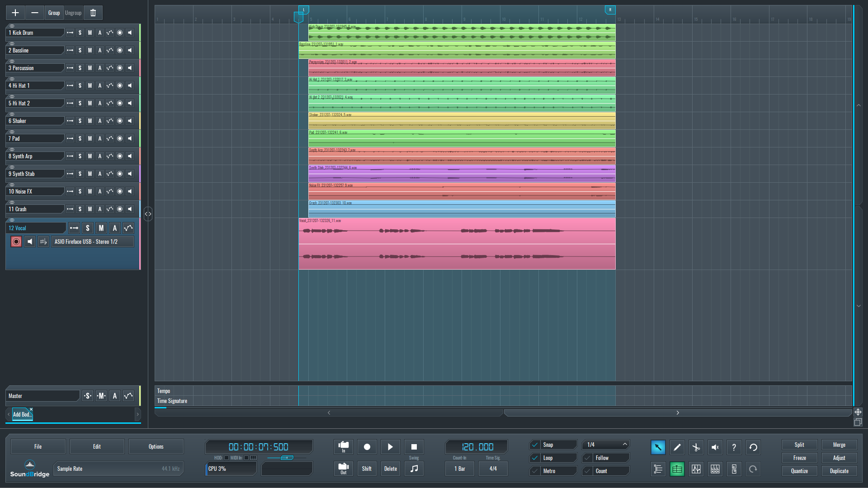Disarm the red record button on Vocal track

point(16,242)
